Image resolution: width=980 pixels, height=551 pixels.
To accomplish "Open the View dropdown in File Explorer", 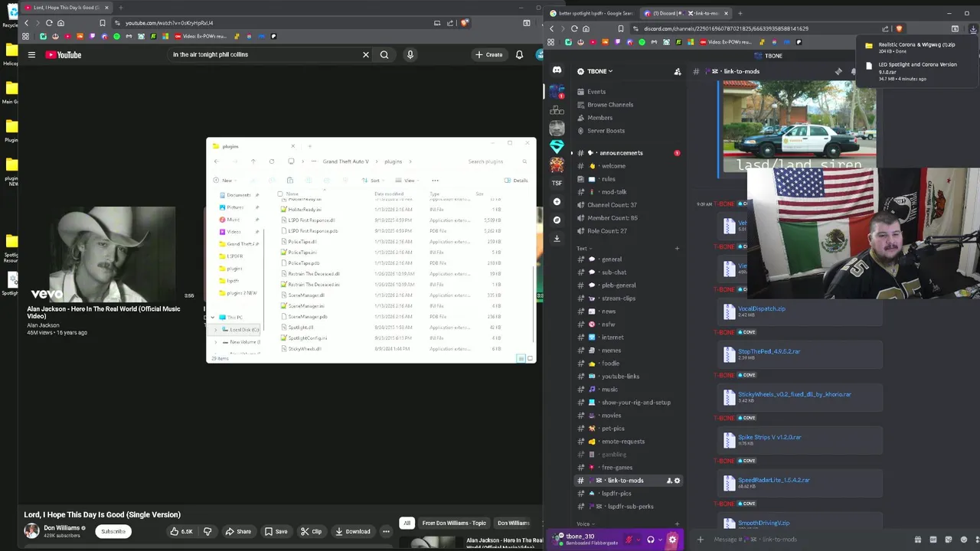I will coord(407,181).
